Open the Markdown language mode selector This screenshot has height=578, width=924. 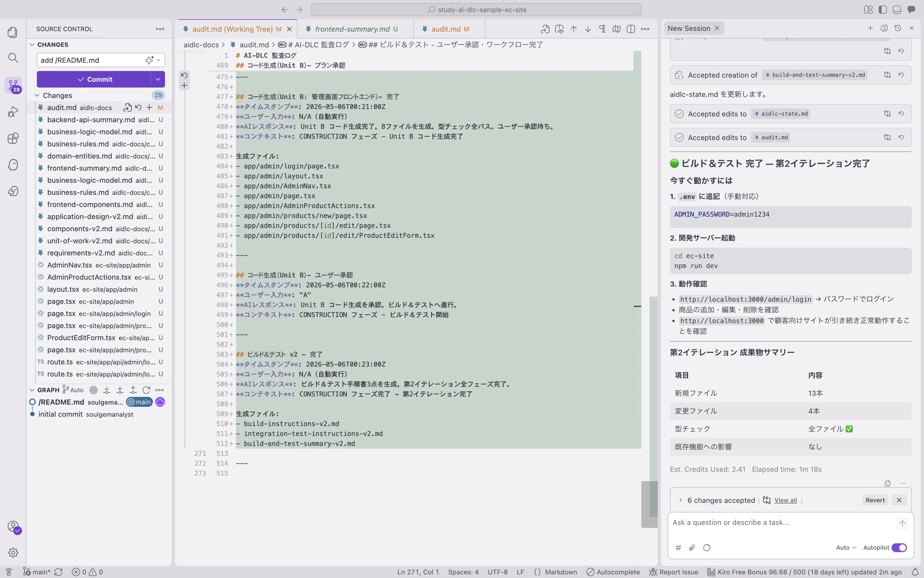click(x=561, y=572)
